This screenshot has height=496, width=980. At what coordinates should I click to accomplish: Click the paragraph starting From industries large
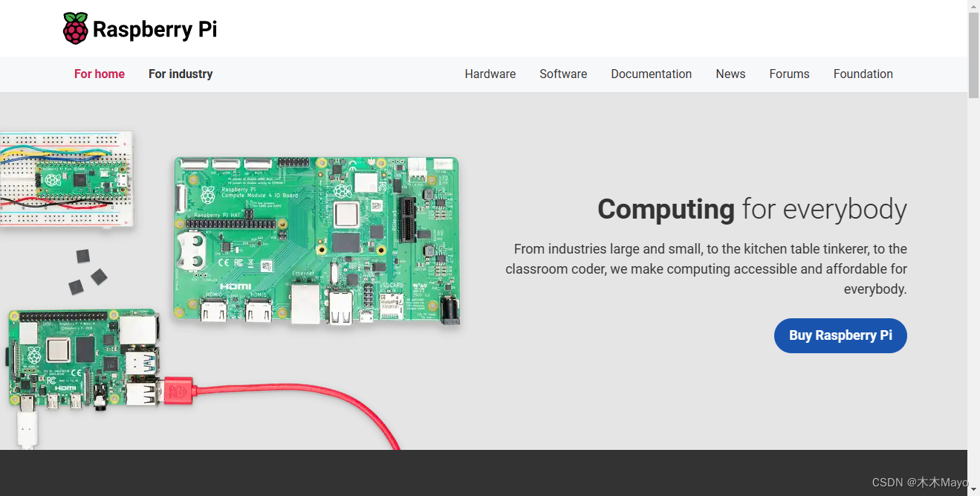coord(706,269)
